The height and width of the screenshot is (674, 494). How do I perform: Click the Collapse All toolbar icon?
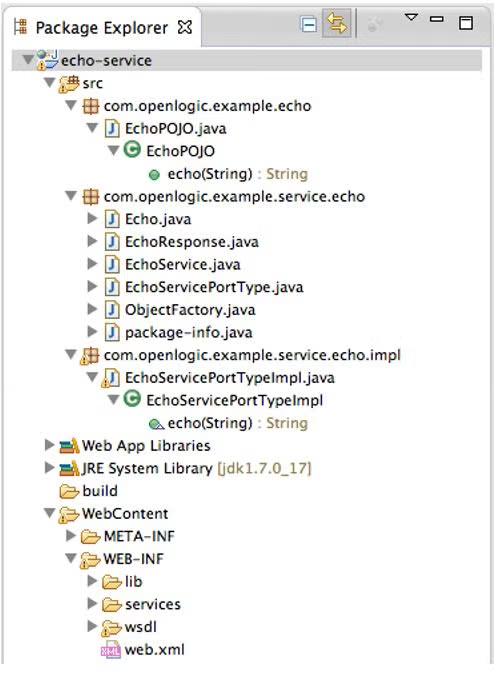click(x=308, y=25)
